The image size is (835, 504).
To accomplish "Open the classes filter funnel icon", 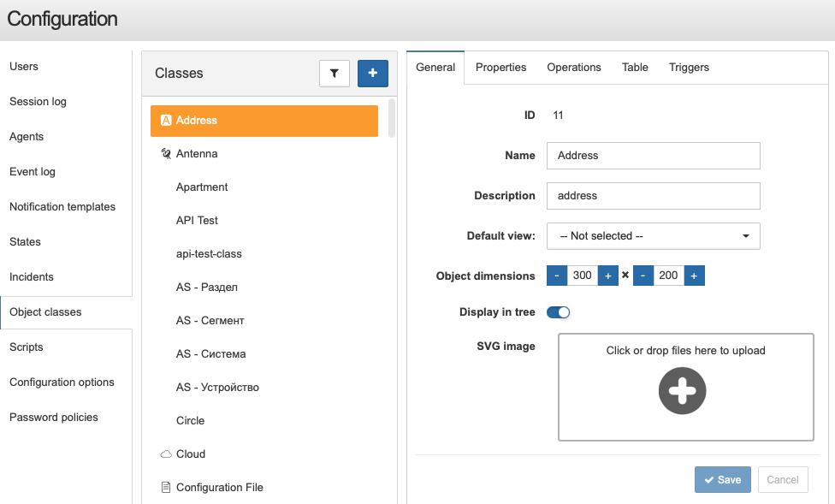I will pos(334,73).
